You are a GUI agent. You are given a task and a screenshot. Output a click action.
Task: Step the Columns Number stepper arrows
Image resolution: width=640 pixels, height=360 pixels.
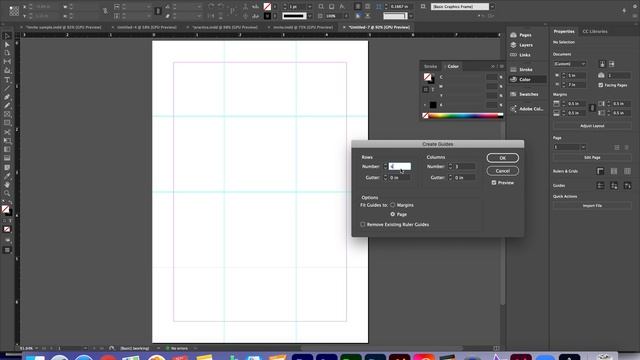point(450,167)
